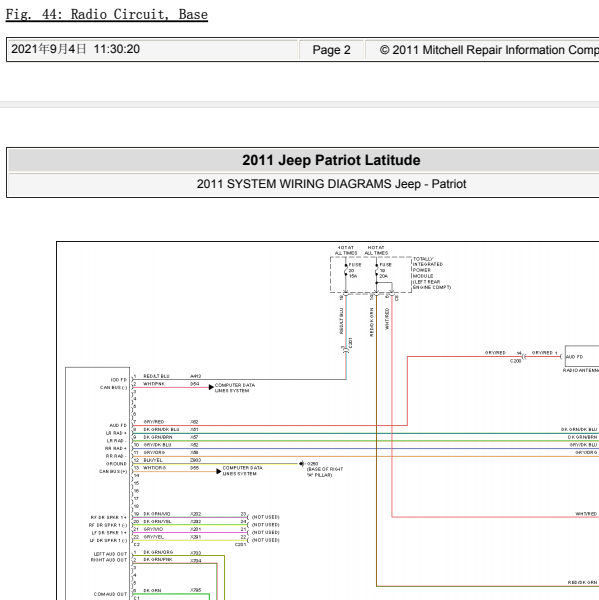Click the '2011 SYSTEM WIRING DIAGRAMS Jeep - Patriot' subtitle
Viewport: 599px width, 600px height.
331,184
